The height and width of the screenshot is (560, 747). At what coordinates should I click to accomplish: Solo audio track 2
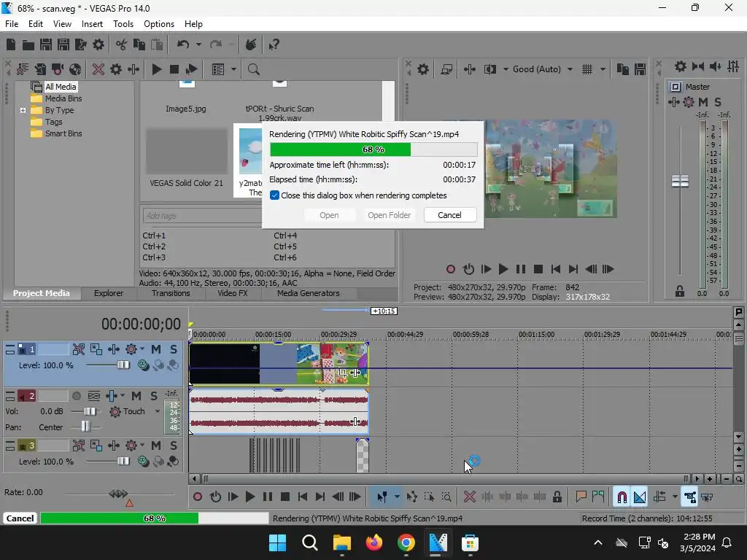click(x=153, y=396)
